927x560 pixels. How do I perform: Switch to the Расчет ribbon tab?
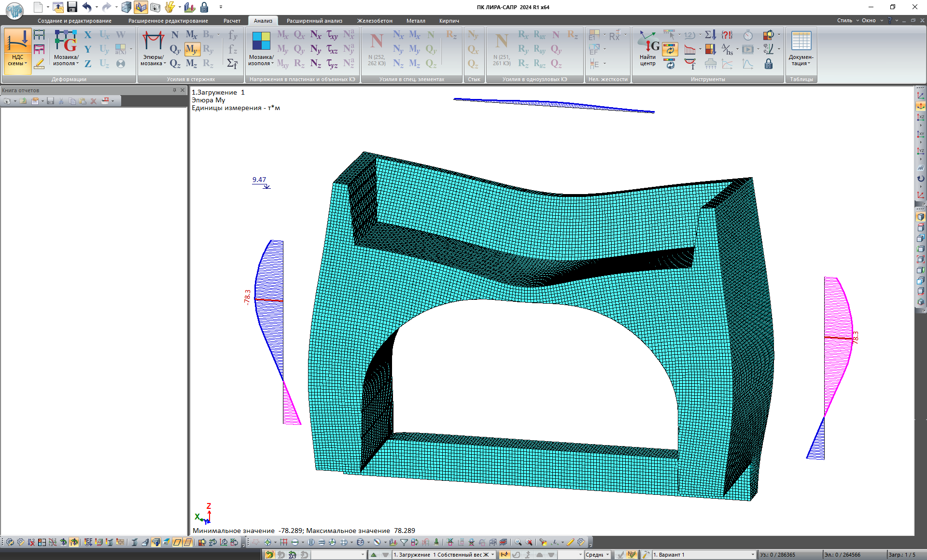[x=232, y=21]
